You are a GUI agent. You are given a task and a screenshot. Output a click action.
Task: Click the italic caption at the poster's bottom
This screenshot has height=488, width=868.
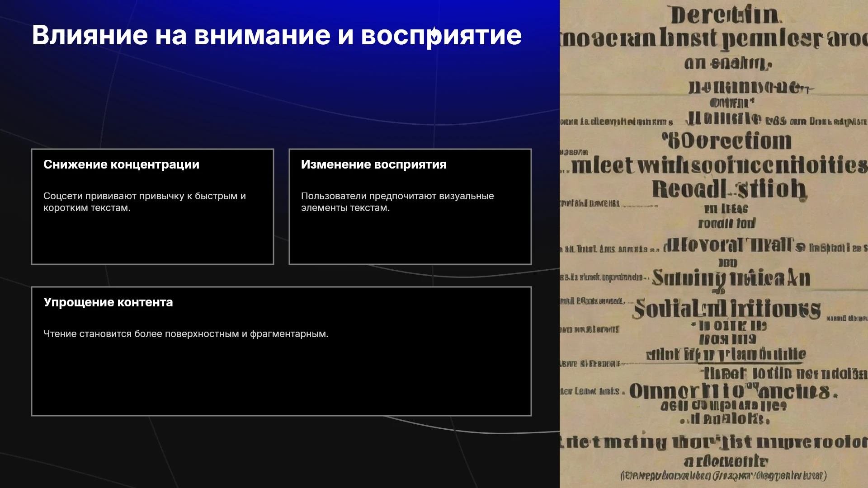723,476
